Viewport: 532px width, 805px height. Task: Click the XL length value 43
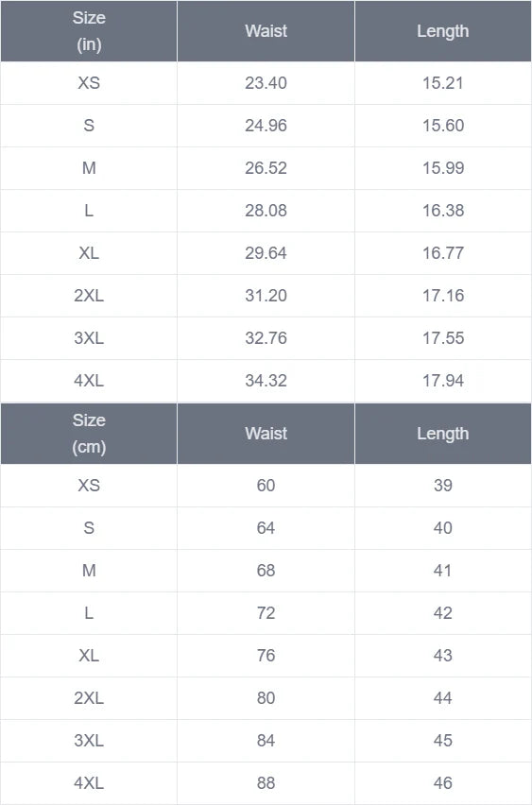tap(442, 656)
